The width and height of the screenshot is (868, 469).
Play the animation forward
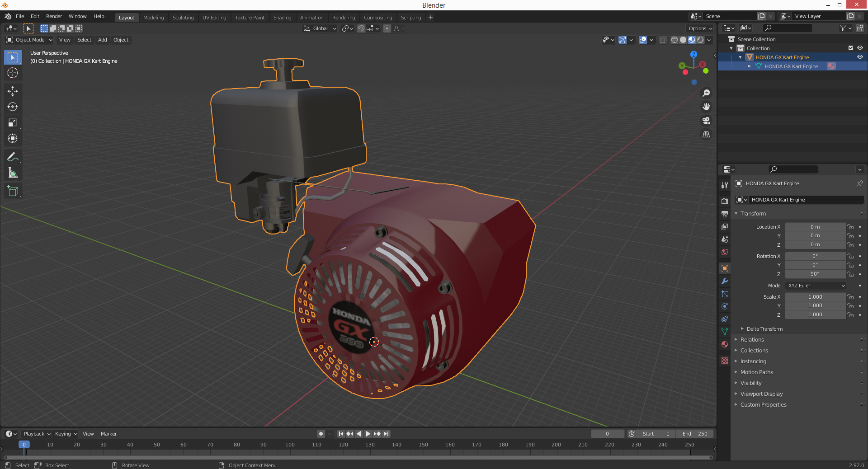coord(368,434)
